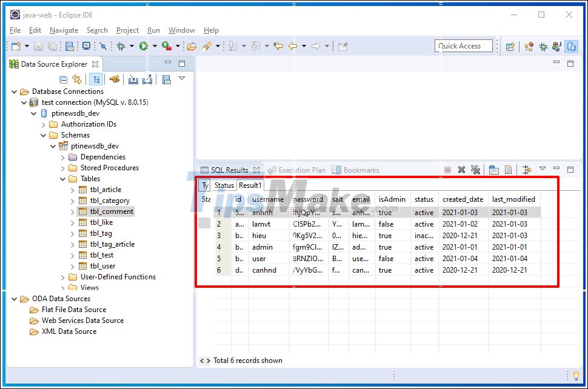Toggle the Link with Editor arrows icon
The image size is (588, 389).
click(76, 78)
